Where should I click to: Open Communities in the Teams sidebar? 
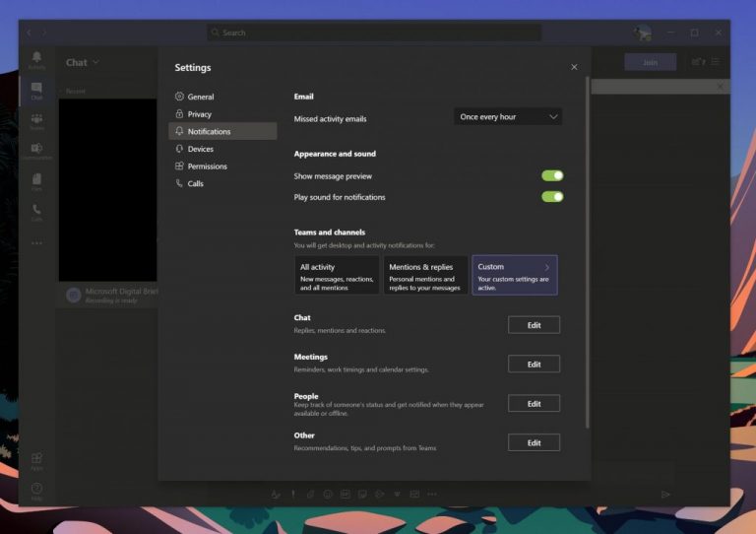pyautogui.click(x=36, y=152)
